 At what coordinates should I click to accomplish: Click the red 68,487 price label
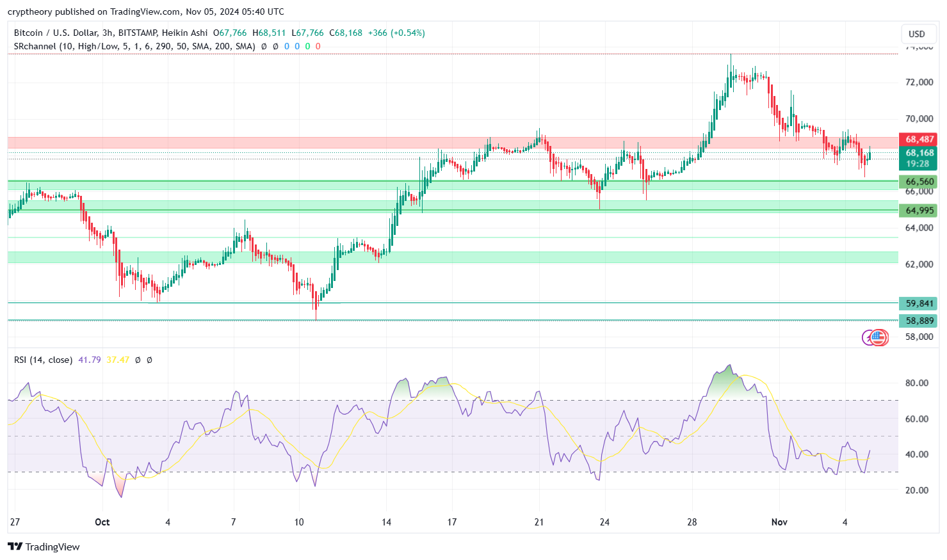(x=919, y=139)
